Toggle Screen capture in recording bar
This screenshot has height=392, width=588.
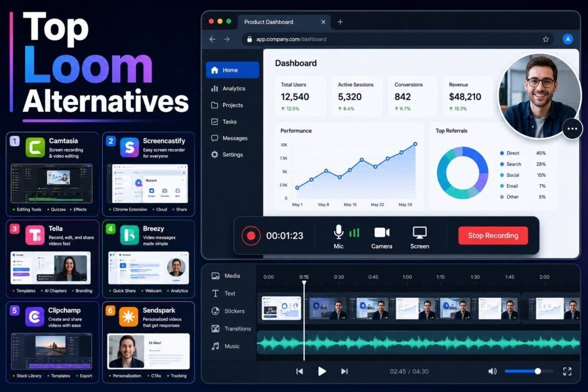(420, 238)
